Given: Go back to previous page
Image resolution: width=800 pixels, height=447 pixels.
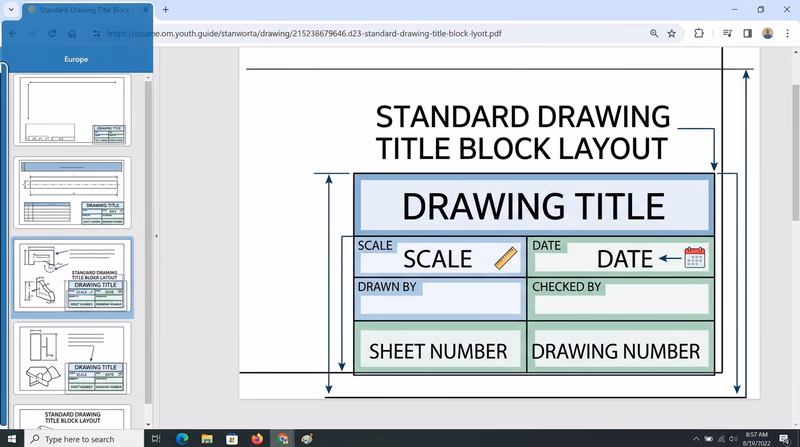Looking at the screenshot, I should point(13,33).
